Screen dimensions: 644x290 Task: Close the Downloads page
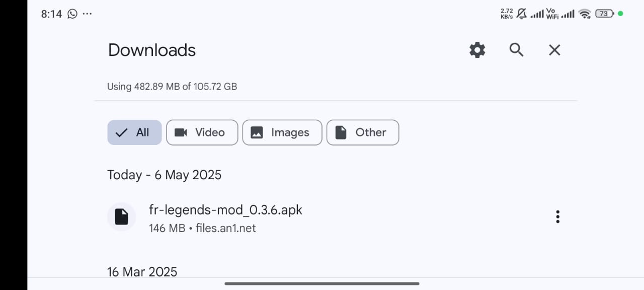[x=554, y=50]
